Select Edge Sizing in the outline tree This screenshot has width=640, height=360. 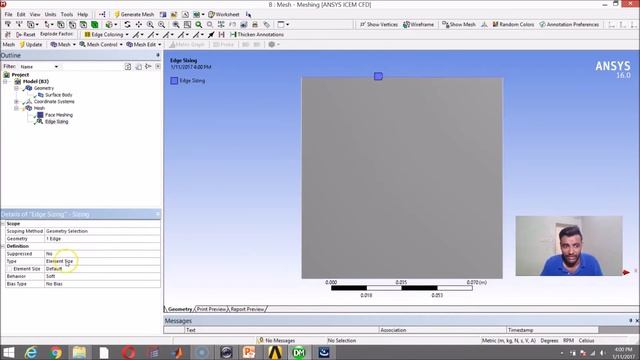coord(57,122)
